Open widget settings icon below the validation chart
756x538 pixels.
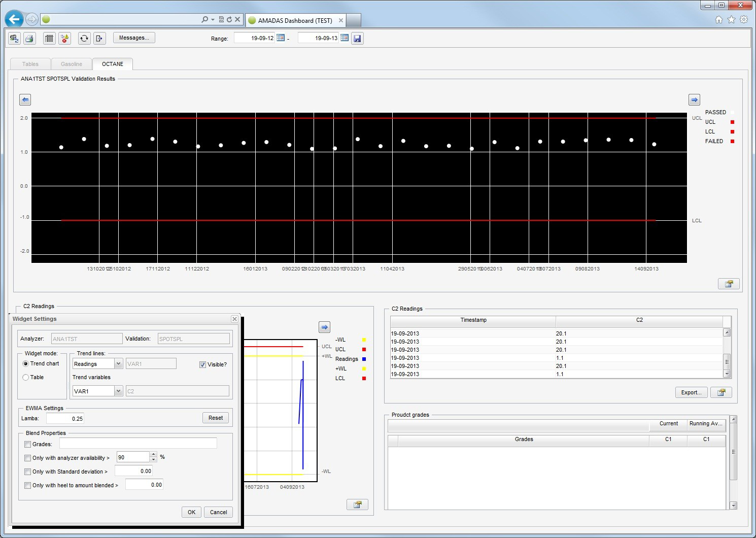click(x=729, y=284)
